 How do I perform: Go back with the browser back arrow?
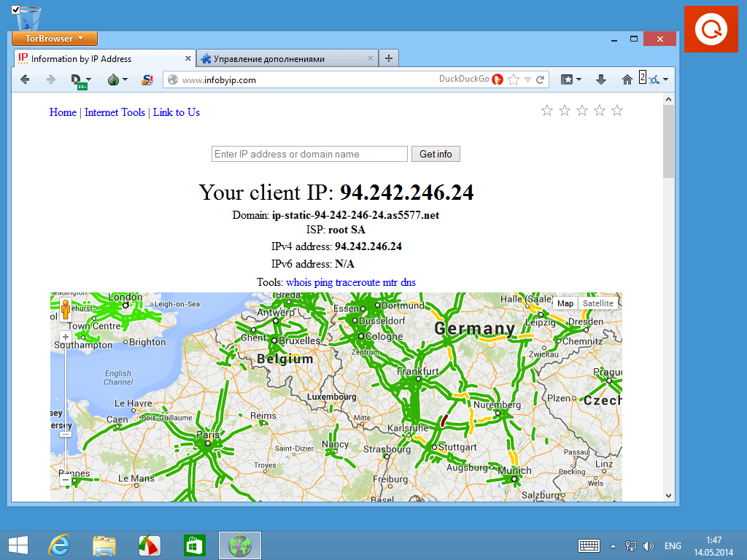tap(26, 79)
